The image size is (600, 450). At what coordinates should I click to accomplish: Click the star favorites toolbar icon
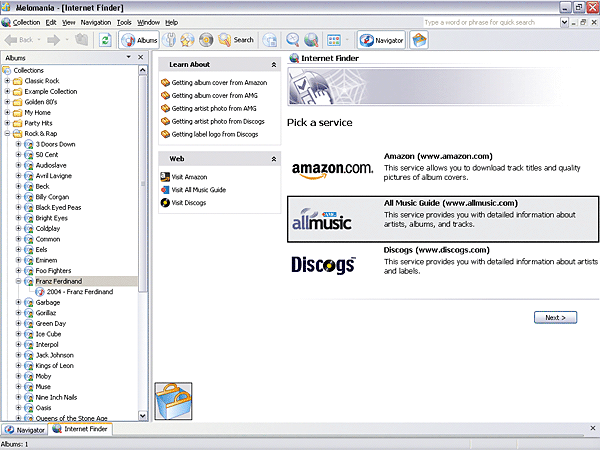[x=187, y=40]
